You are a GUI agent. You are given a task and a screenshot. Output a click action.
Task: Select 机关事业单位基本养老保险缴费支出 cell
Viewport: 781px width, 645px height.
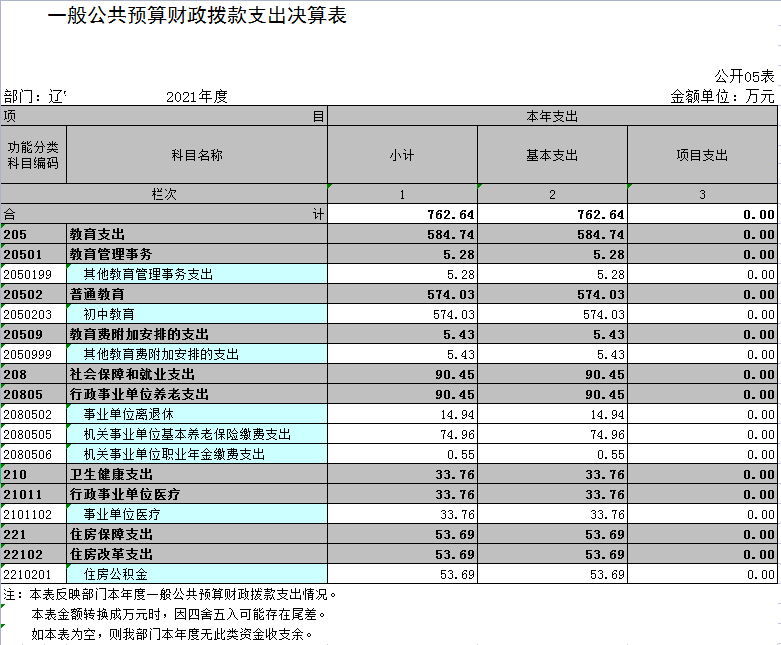[x=197, y=434]
